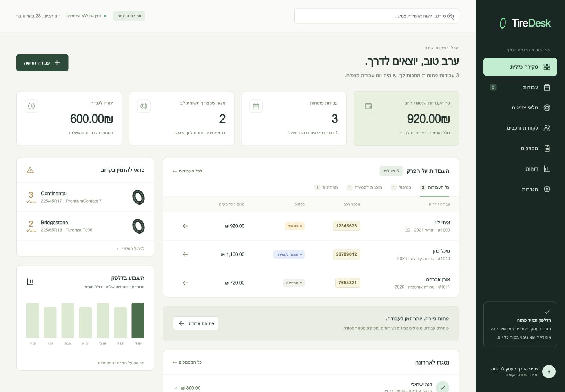Click the search magnifier icon

[450, 16]
